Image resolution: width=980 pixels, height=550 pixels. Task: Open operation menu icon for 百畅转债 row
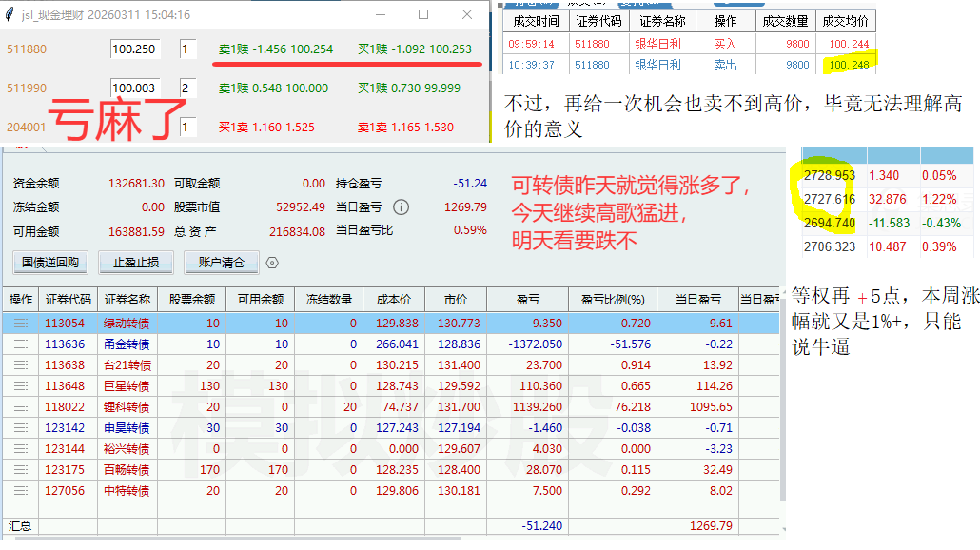click(20, 470)
